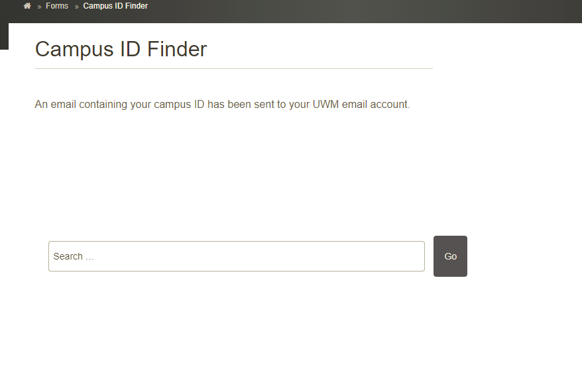Click the horizontal divider under the heading
This screenshot has width=582, height=392.
click(x=234, y=68)
